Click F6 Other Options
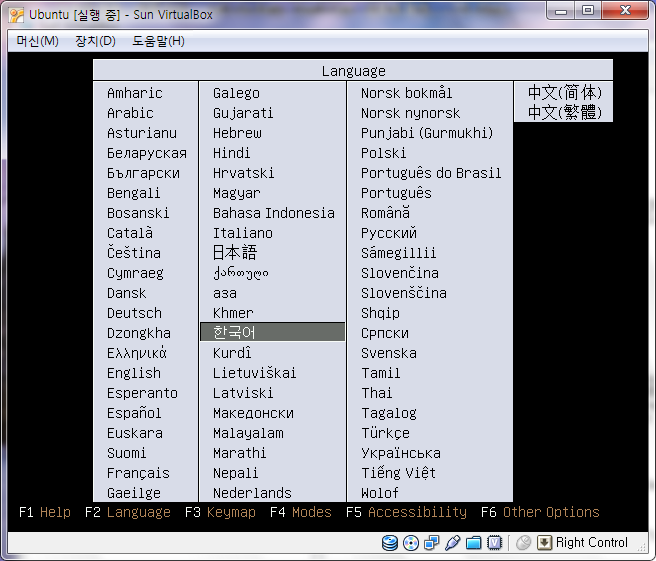Image resolution: width=656 pixels, height=561 pixels. pos(540,512)
